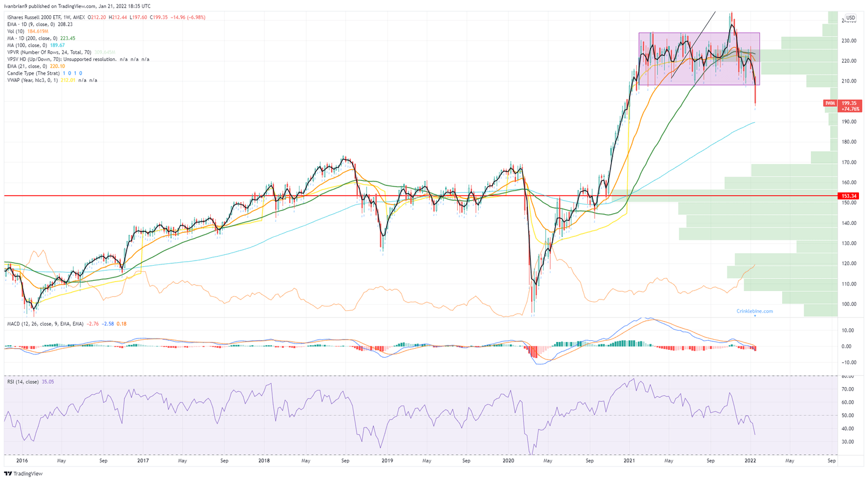Click the VWAP value 212.01
Screen dimensions: 868x481
[68, 80]
